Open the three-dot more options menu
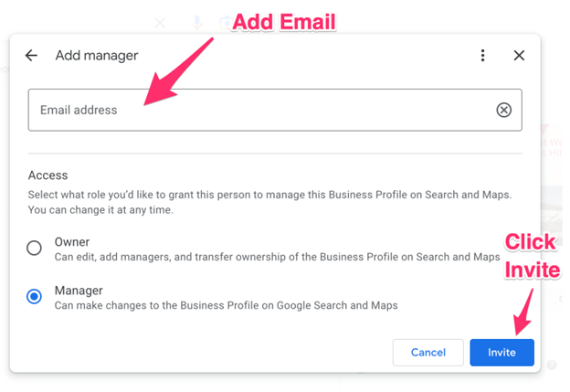Image resolution: width=570 pixels, height=392 pixels. (482, 55)
